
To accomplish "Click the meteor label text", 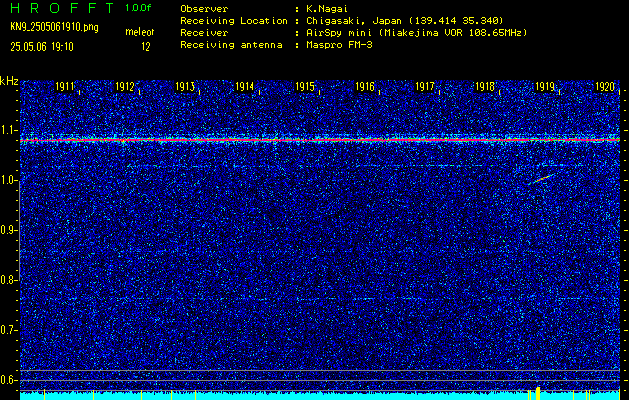I will (x=140, y=32).
